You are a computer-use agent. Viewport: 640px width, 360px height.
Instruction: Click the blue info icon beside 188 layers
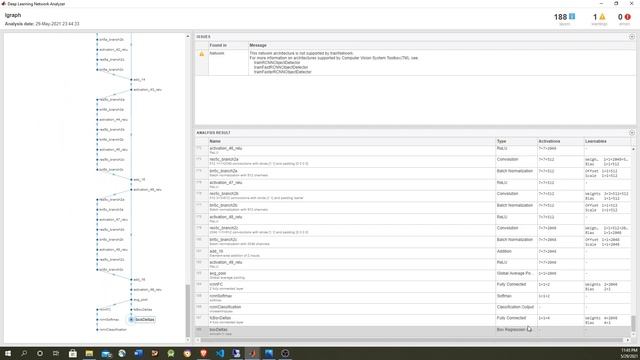click(572, 17)
